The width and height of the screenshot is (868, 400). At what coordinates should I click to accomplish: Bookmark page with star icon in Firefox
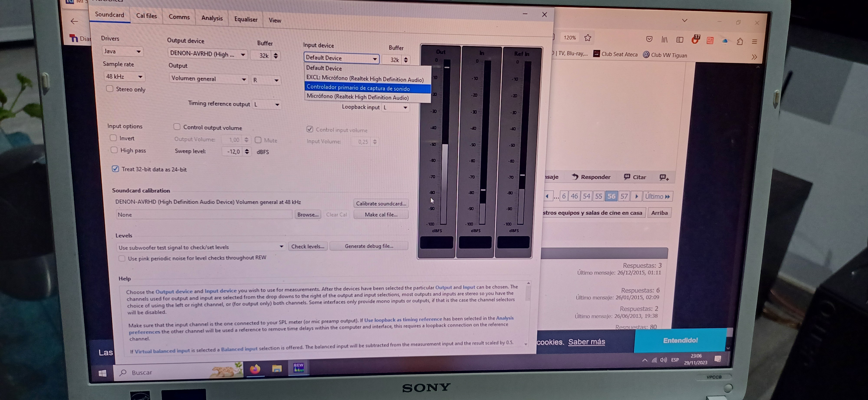[x=588, y=38]
